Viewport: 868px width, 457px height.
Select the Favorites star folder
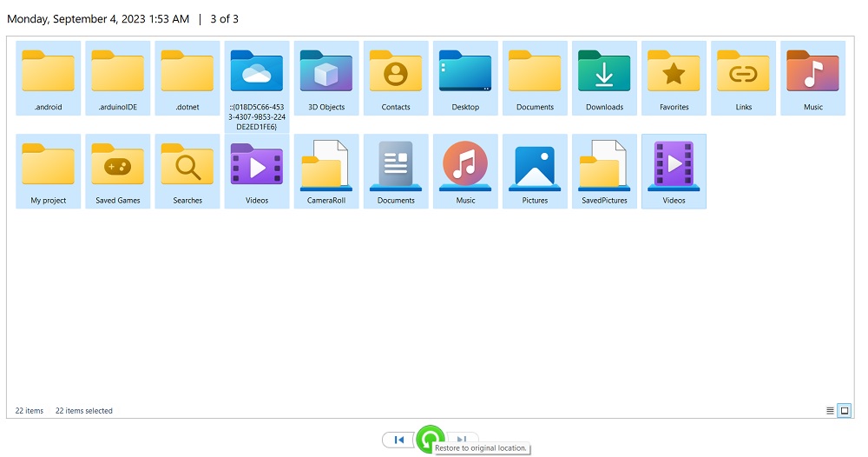[674, 78]
